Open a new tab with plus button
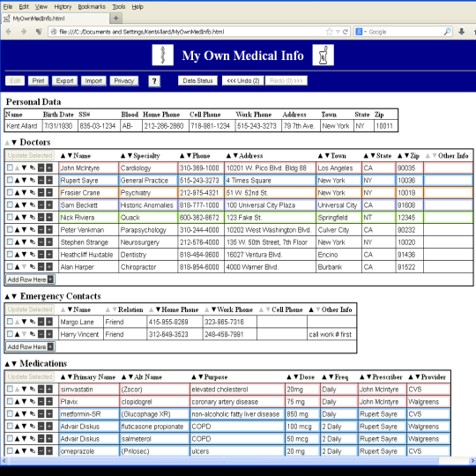 click(x=116, y=19)
